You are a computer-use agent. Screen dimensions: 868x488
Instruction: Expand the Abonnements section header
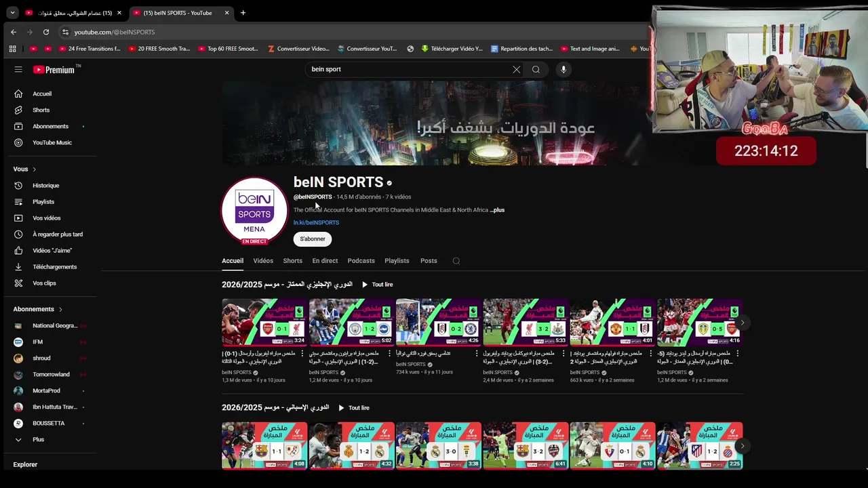click(38, 309)
